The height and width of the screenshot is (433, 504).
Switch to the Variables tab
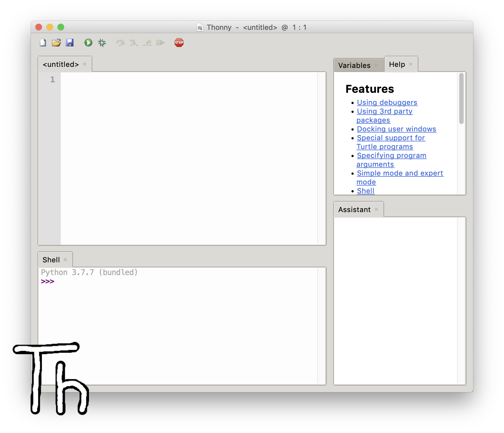[354, 65]
